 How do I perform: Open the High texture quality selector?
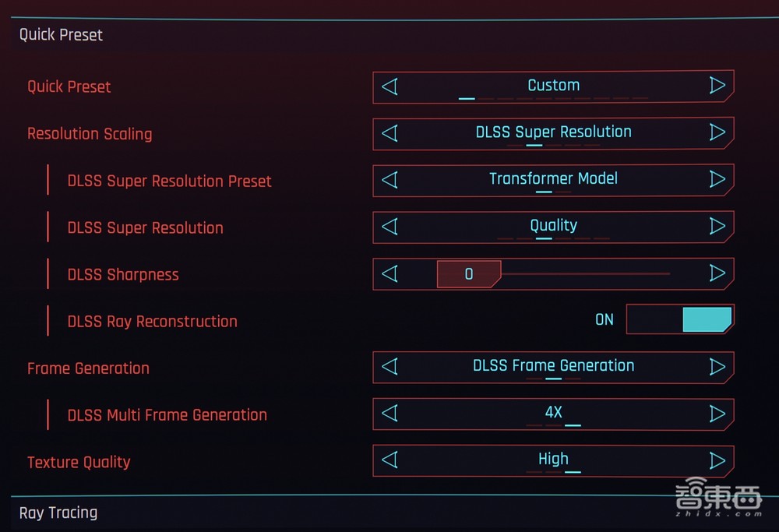(553, 460)
